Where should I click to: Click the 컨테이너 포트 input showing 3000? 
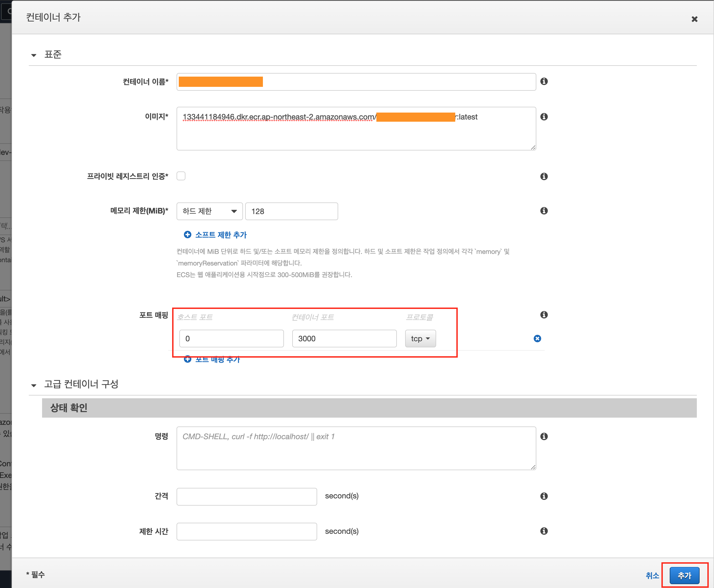click(x=344, y=339)
